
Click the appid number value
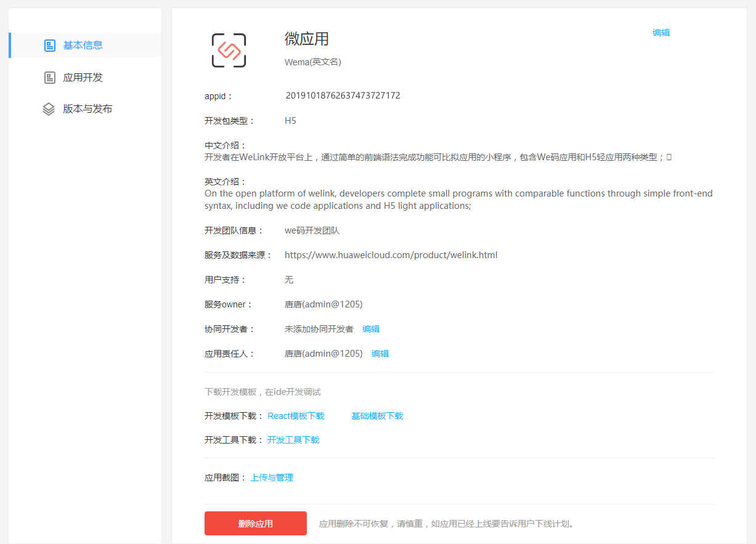343,95
